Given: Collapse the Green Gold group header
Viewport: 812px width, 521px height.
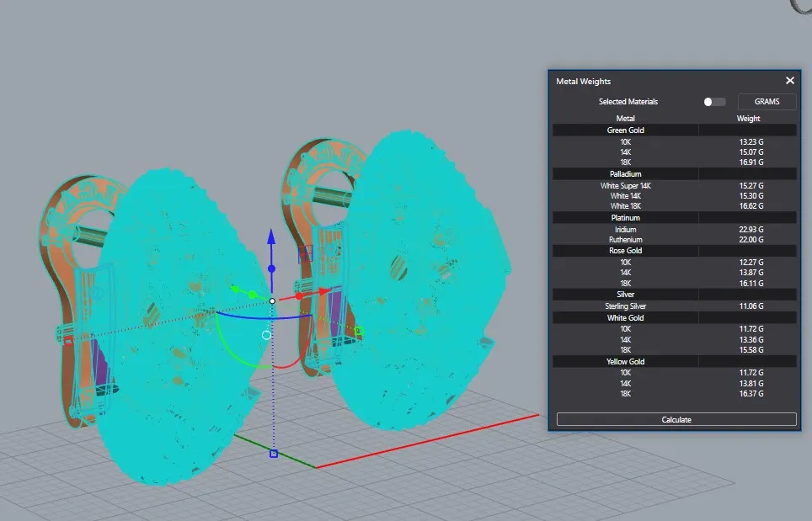Looking at the screenshot, I should [626, 130].
